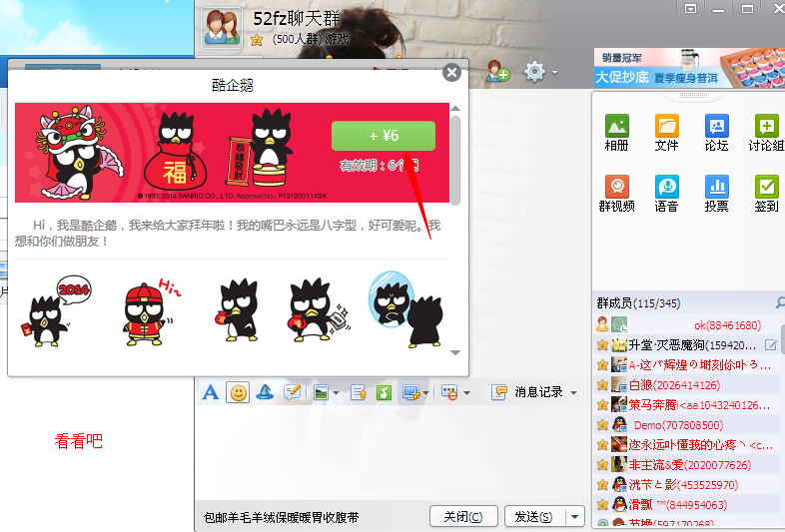This screenshot has width=785, height=532.
Task: Open the 文件 group files app
Action: point(666,132)
